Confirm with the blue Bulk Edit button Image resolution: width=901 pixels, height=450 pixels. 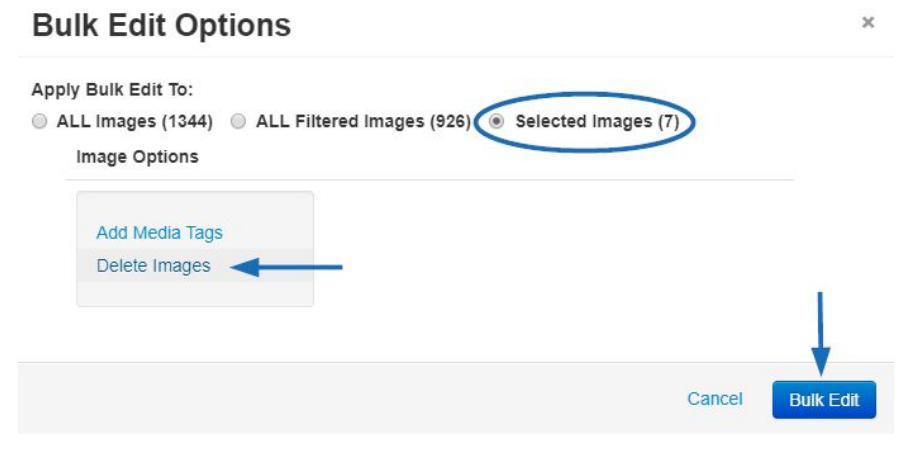point(824,399)
